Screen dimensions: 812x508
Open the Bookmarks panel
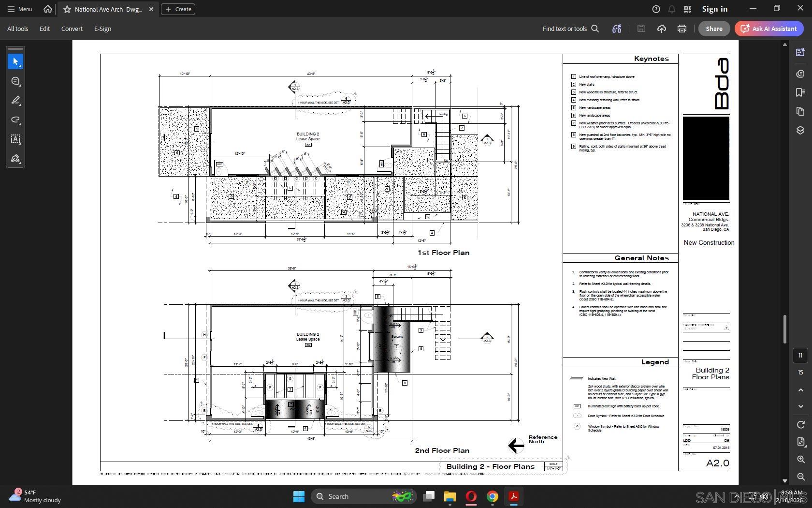click(x=800, y=92)
